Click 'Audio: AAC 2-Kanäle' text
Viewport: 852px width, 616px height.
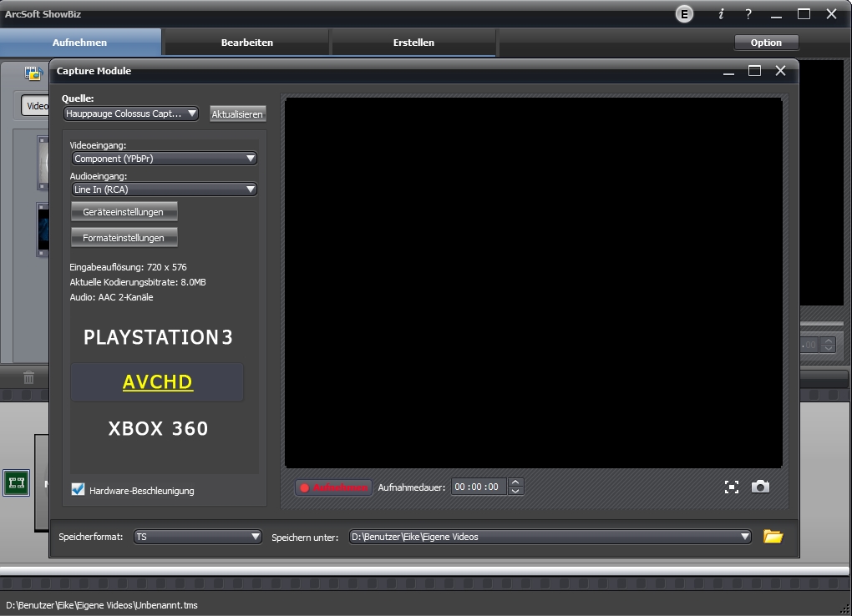111,297
